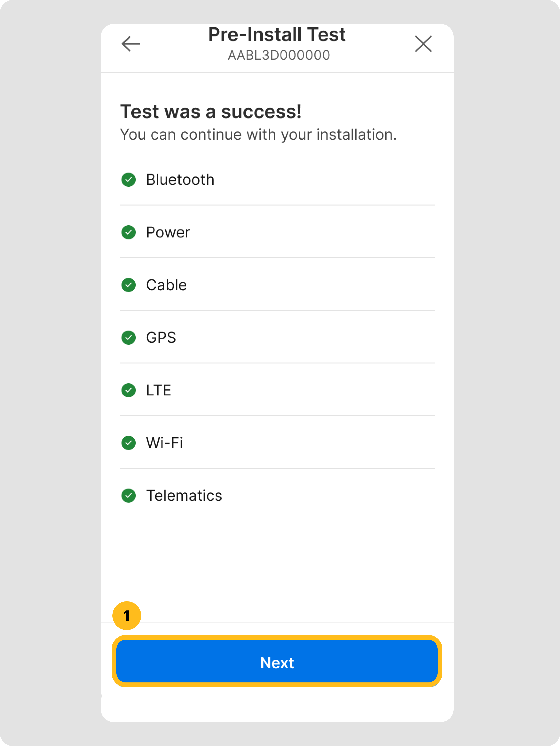Select the GPS test result label
The height and width of the screenshot is (746, 560).
[x=161, y=338]
